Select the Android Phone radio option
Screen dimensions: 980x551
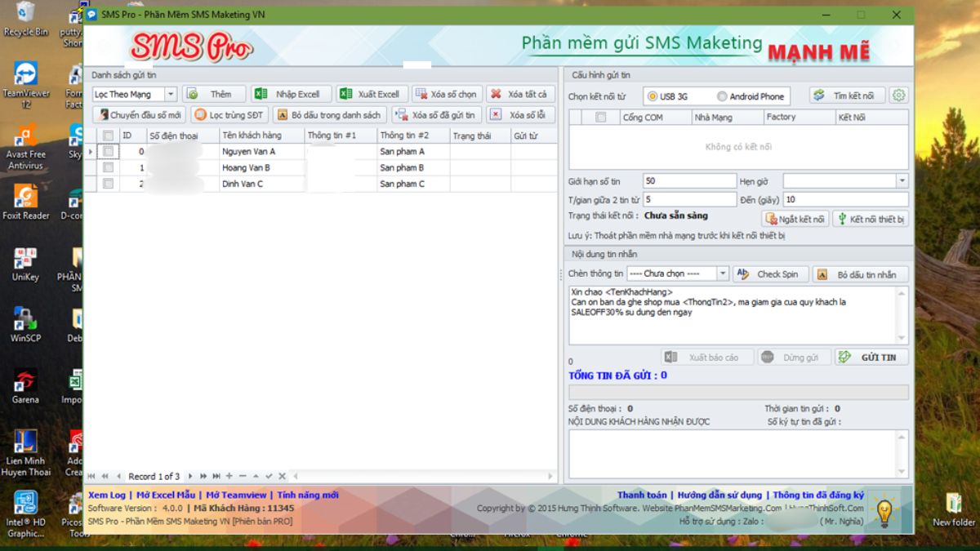click(722, 96)
